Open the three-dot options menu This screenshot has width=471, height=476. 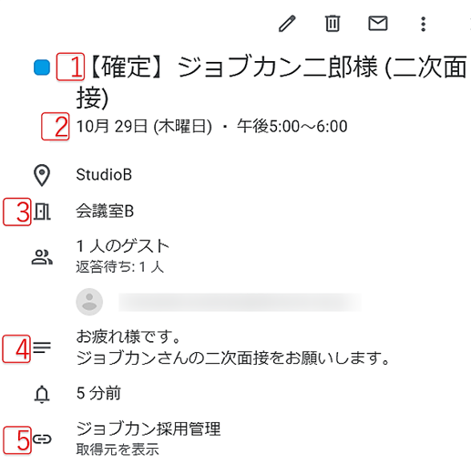[x=423, y=24]
